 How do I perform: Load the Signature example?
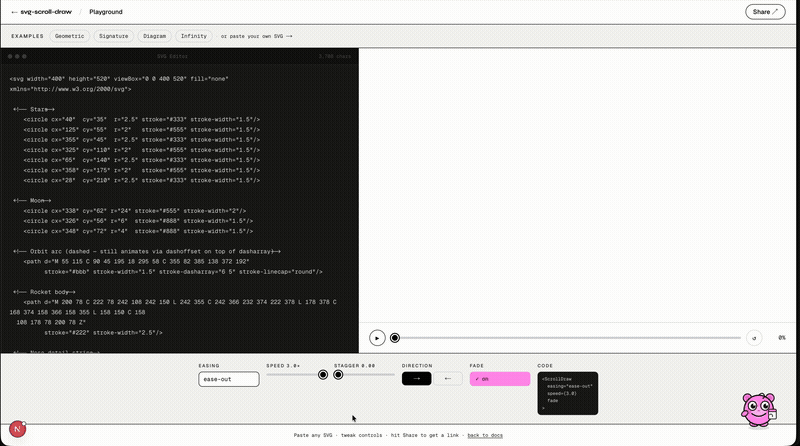114,36
